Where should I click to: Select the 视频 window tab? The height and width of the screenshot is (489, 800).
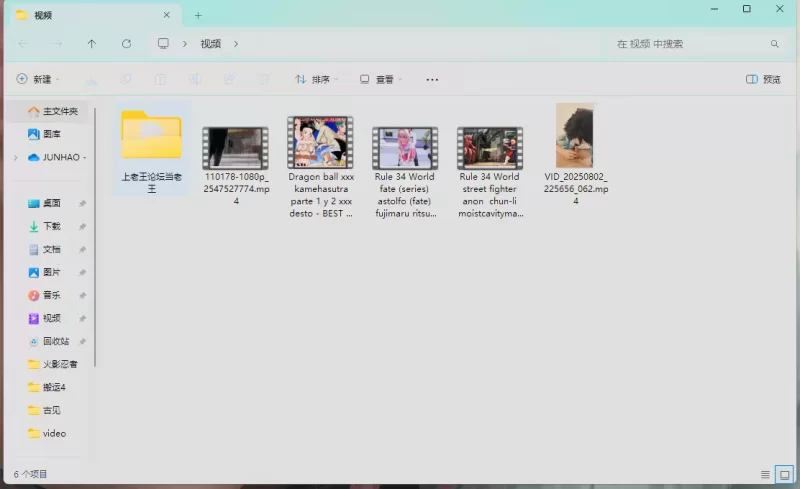(90, 15)
